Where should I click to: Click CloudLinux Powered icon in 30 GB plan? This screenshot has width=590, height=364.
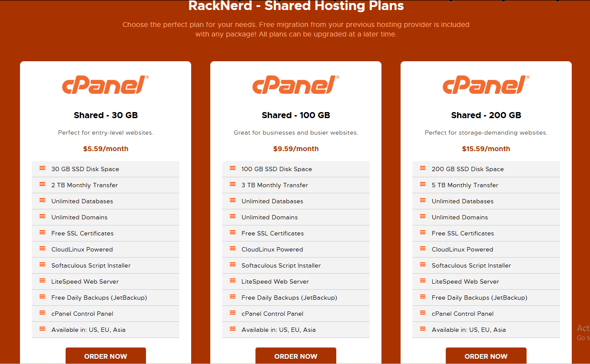click(x=43, y=249)
